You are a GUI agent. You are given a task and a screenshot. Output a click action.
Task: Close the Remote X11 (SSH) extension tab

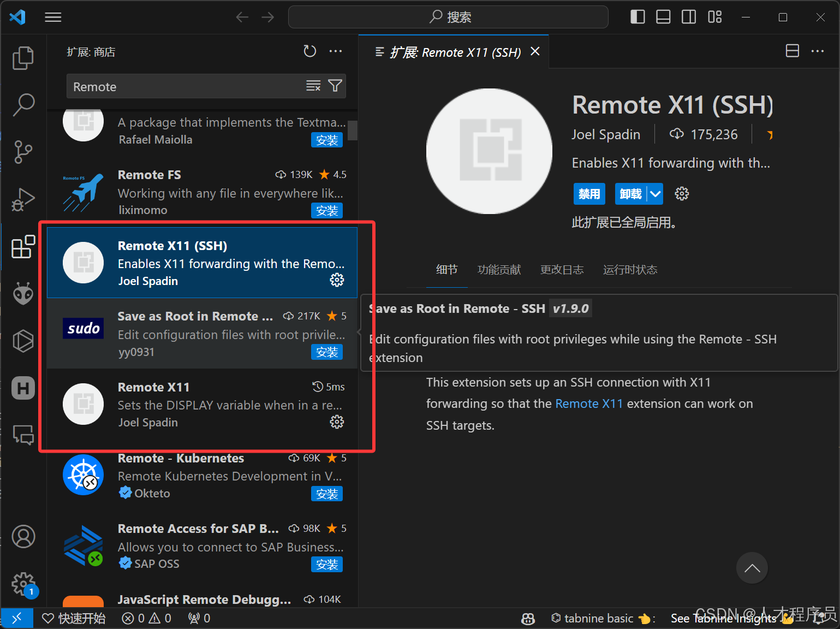coord(535,51)
